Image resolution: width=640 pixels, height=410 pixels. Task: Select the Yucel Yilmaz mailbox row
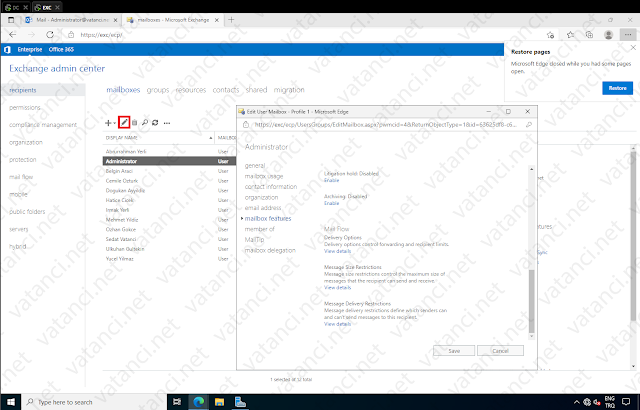click(169, 259)
